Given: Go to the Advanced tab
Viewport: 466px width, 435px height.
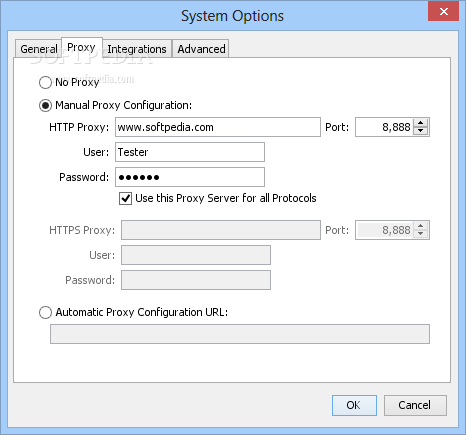Looking at the screenshot, I should click(x=201, y=49).
